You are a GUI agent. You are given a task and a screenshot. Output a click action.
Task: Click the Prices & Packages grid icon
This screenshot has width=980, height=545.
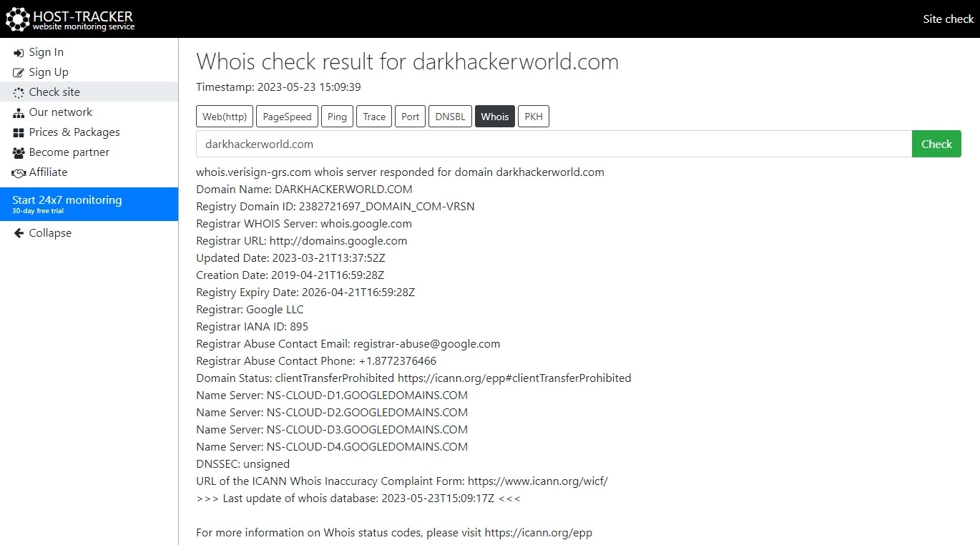(19, 133)
